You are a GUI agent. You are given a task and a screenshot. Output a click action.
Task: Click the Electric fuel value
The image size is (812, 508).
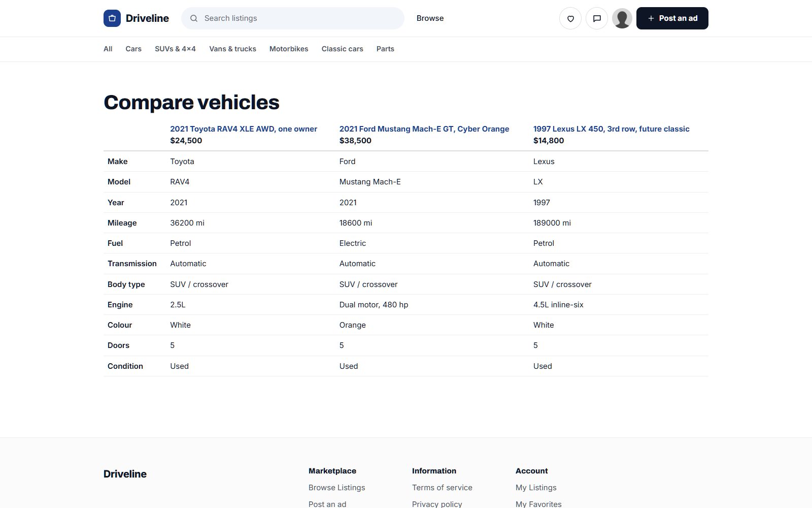(353, 243)
